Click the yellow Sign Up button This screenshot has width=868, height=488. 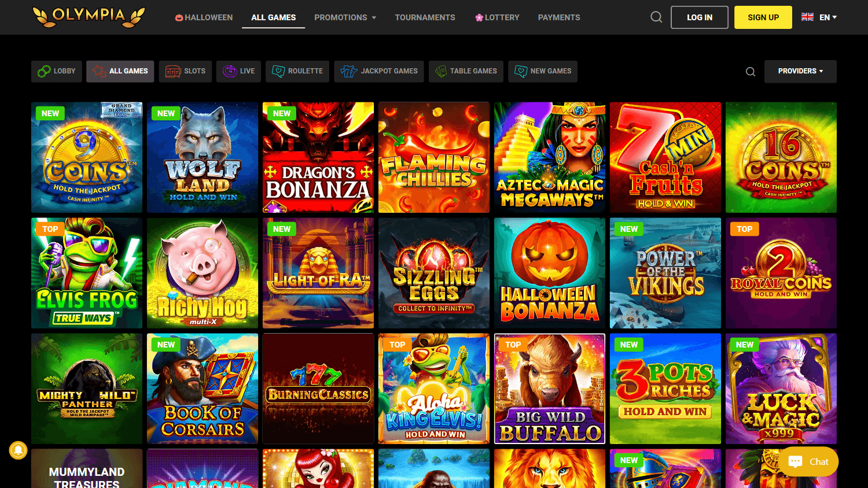763,17
